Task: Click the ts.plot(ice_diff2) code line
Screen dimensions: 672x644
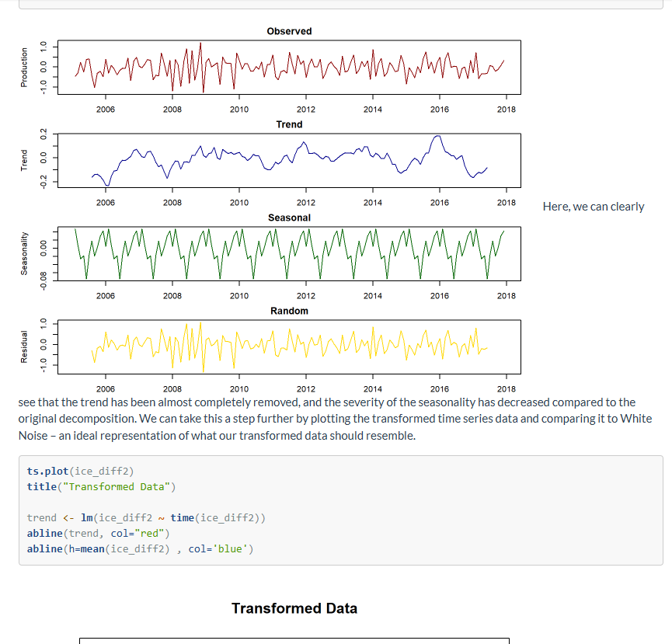Action: (x=80, y=471)
